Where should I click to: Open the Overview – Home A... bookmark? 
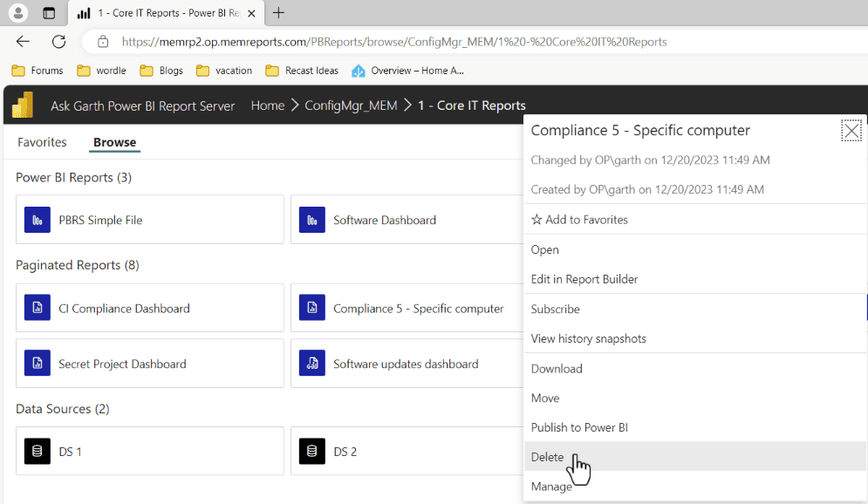tap(408, 71)
